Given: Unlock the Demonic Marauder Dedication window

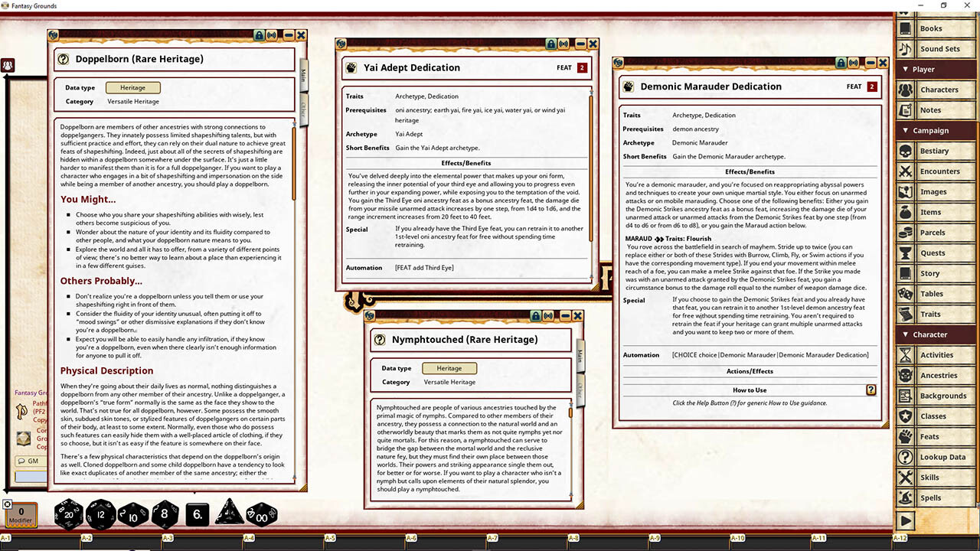Looking at the screenshot, I should (841, 63).
